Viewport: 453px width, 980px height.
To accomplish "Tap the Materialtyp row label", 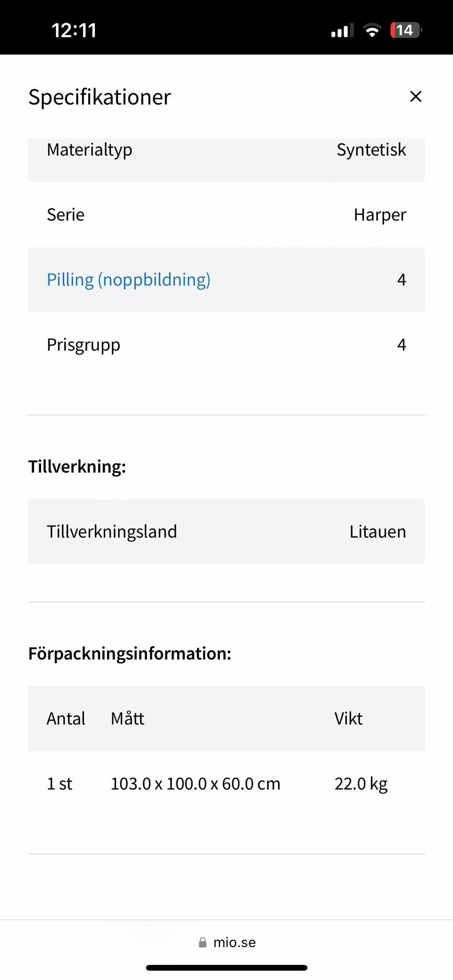I will click(90, 150).
